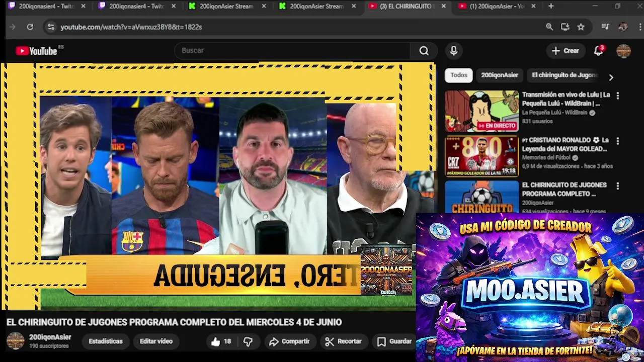Switch to first 200iqonasier4 Twitch tab
644x362 pixels.
(x=45, y=6)
